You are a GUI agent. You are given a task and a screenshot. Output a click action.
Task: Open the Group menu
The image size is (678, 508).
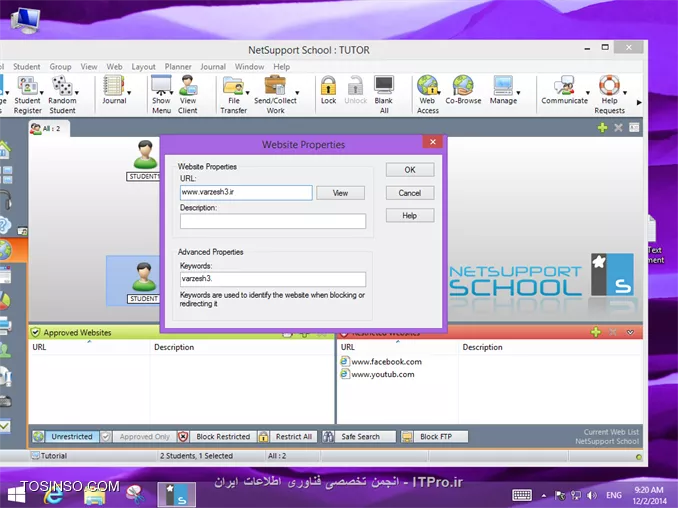tap(60, 67)
